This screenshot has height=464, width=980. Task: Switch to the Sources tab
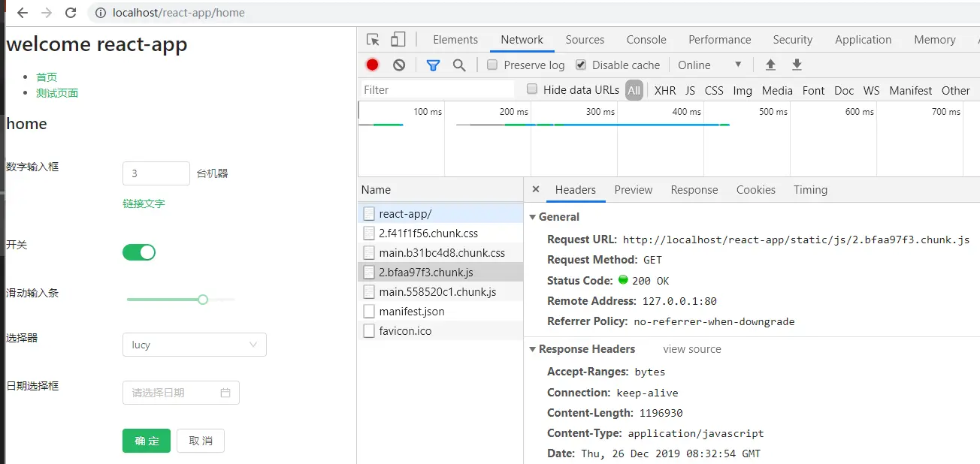[585, 40]
